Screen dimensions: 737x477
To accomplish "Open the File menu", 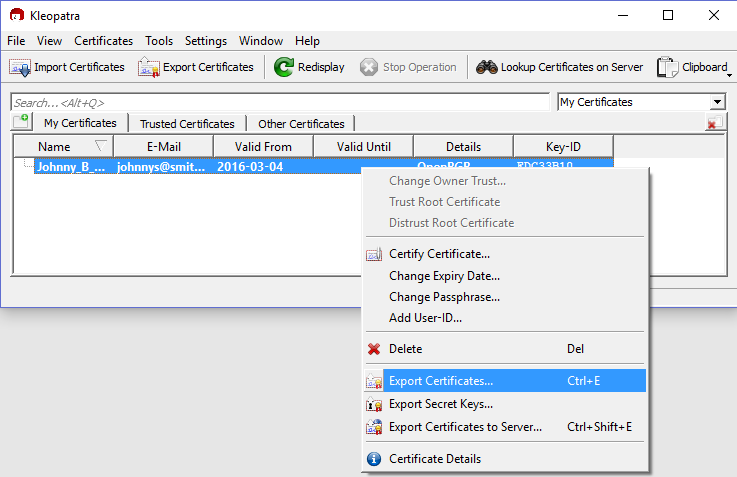I will (x=16, y=41).
